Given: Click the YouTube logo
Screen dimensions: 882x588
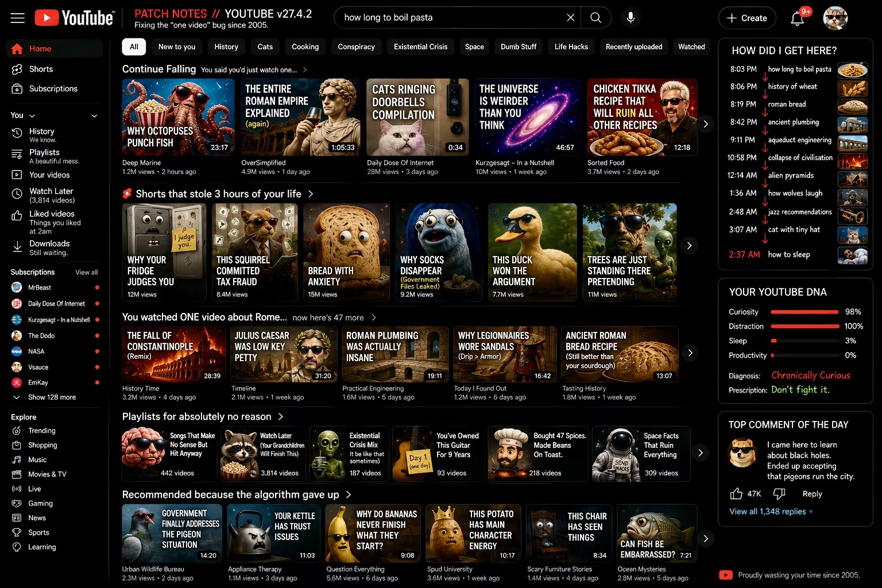Looking at the screenshot, I should click(74, 18).
